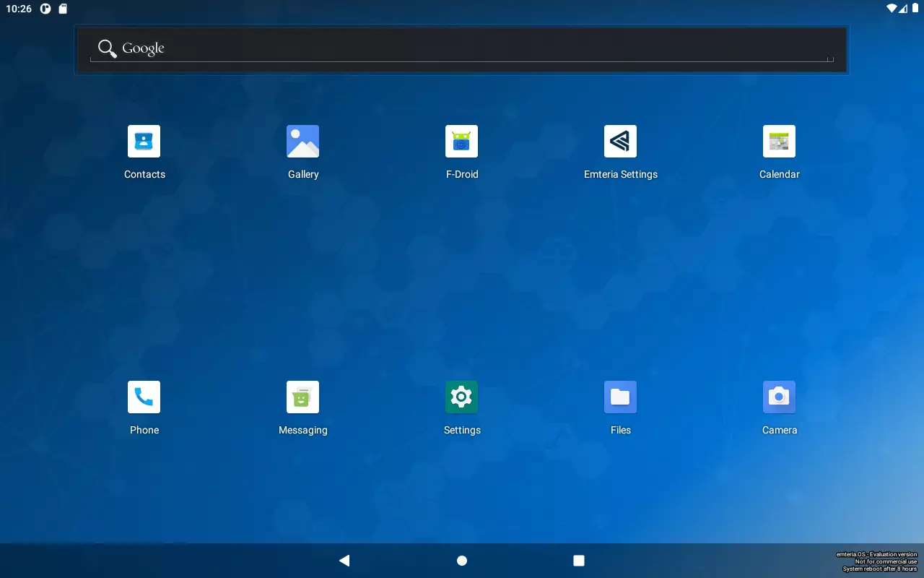Check the Wi-Fi status icon
Viewport: 924px width, 578px height.
[892, 9]
